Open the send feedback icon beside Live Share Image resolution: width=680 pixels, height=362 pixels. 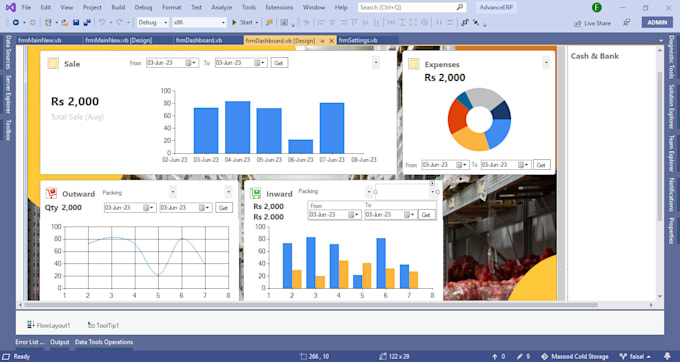pos(626,23)
